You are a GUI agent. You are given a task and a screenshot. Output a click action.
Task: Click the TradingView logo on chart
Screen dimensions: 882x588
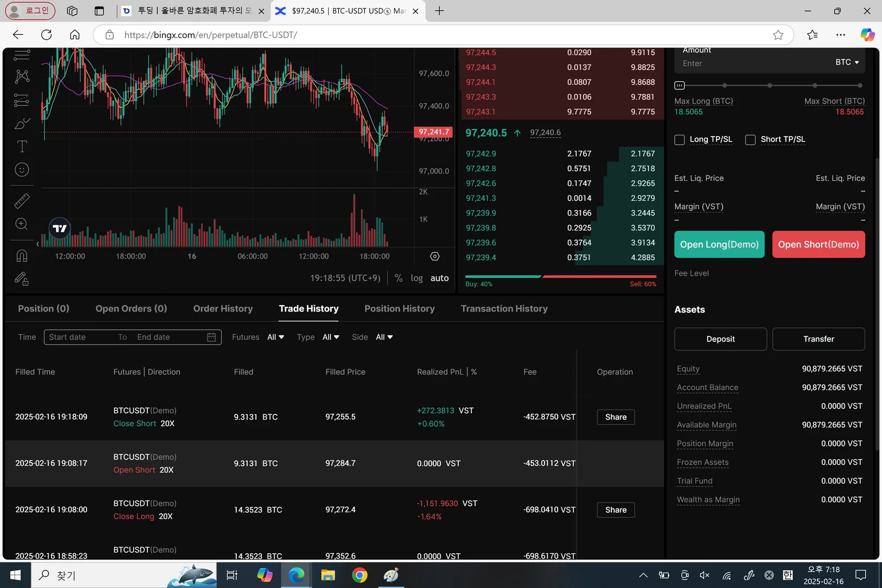coord(60,229)
